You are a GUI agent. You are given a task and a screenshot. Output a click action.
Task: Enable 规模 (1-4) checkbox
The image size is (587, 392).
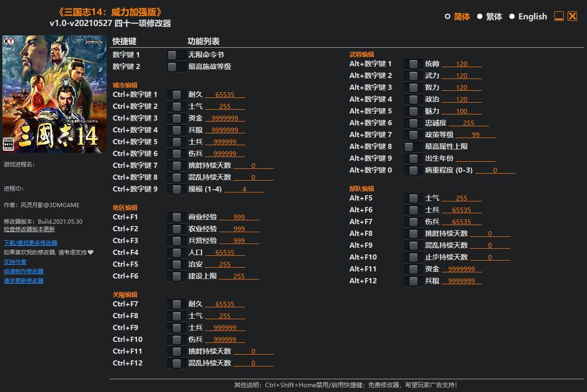[177, 189]
